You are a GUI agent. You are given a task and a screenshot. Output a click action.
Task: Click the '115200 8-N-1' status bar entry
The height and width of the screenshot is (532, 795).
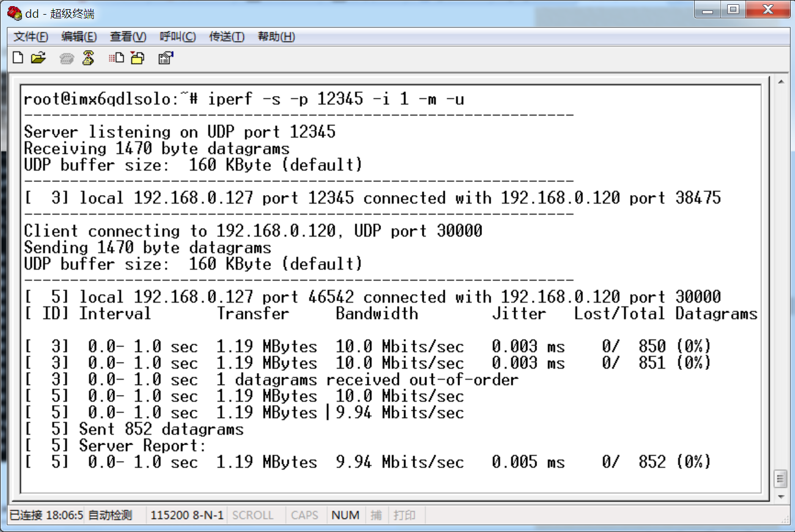click(187, 515)
